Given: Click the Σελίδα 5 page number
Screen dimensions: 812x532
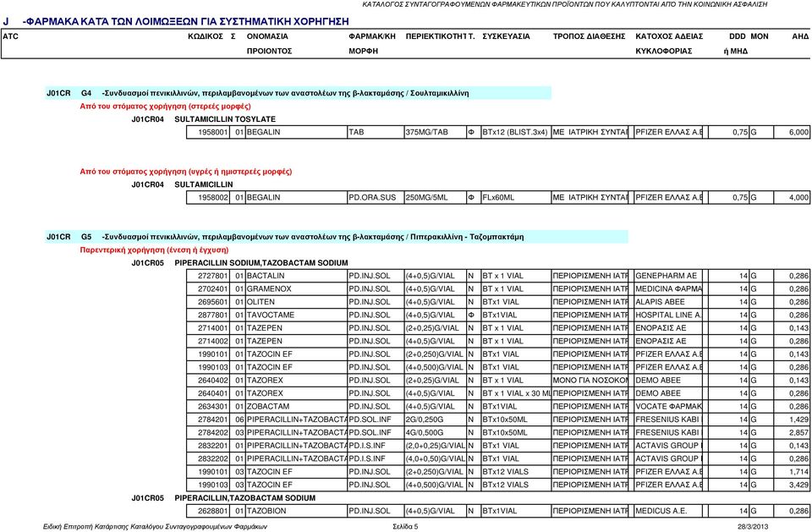Looking at the screenshot, I should click(405, 527).
